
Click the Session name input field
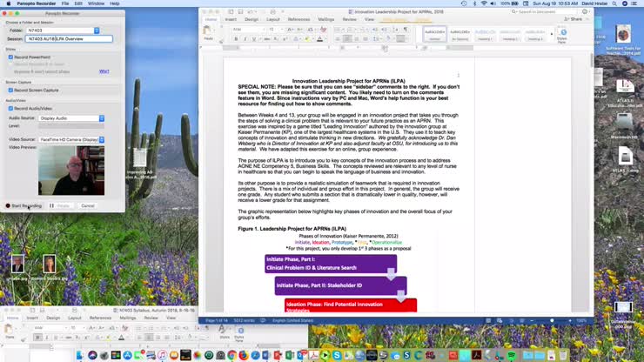click(69, 39)
